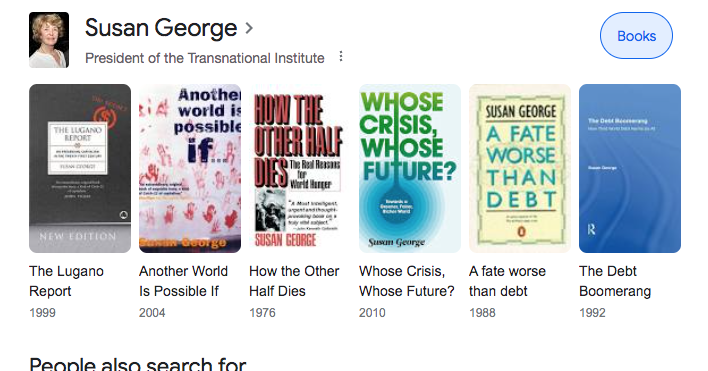Screen dimensions: 708x371
Task: Open The Lugano Report book cover
Action: (80, 168)
